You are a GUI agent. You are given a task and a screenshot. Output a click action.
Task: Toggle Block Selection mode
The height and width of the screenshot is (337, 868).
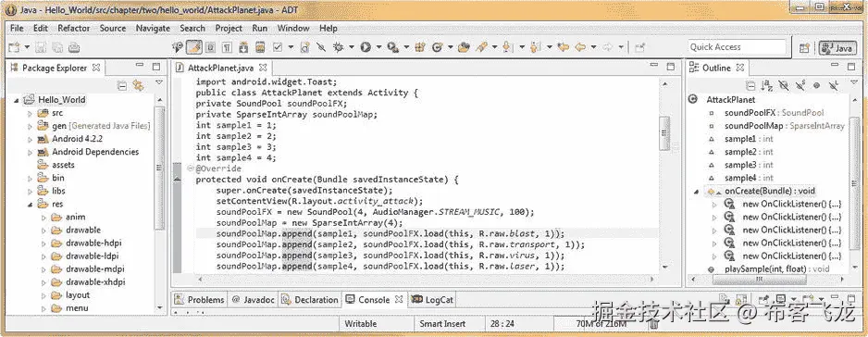click(210, 47)
